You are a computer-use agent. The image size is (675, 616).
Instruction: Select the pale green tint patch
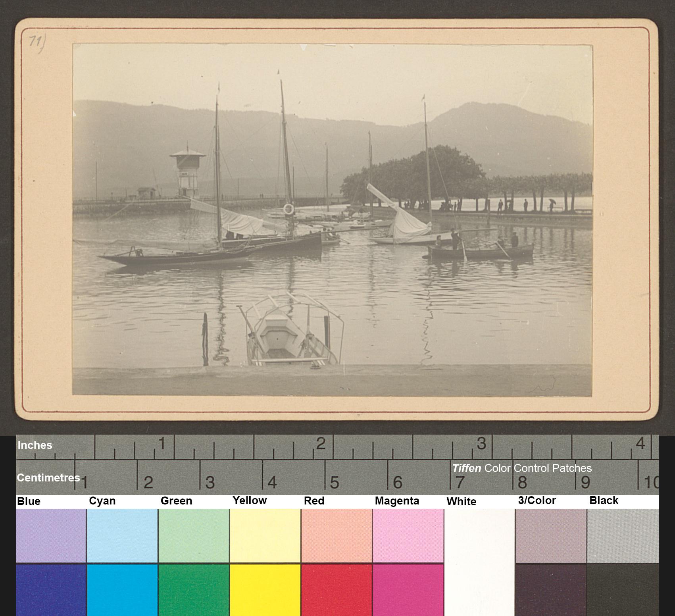tap(194, 535)
